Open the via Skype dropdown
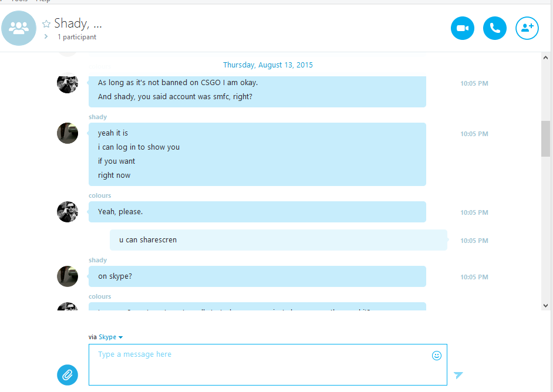Image resolution: width=553 pixels, height=392 pixels. pyautogui.click(x=111, y=337)
